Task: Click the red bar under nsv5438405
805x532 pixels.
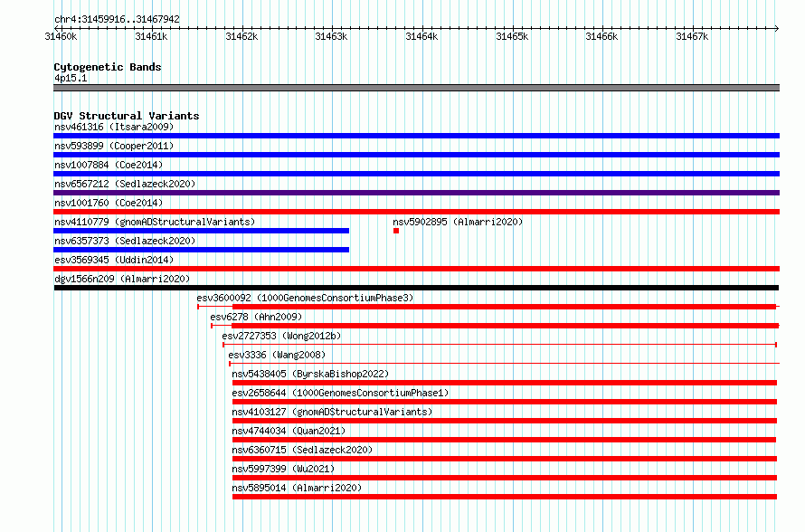Action: pyautogui.click(x=505, y=383)
